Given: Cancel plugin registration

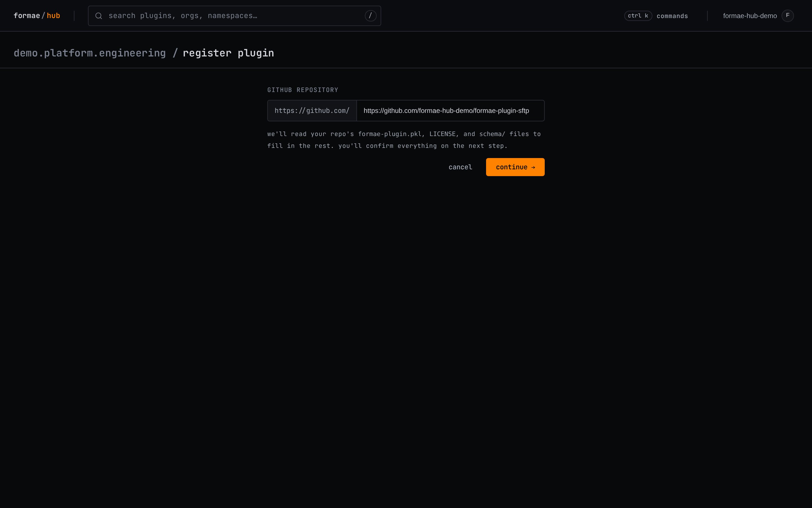Looking at the screenshot, I should coord(460,167).
